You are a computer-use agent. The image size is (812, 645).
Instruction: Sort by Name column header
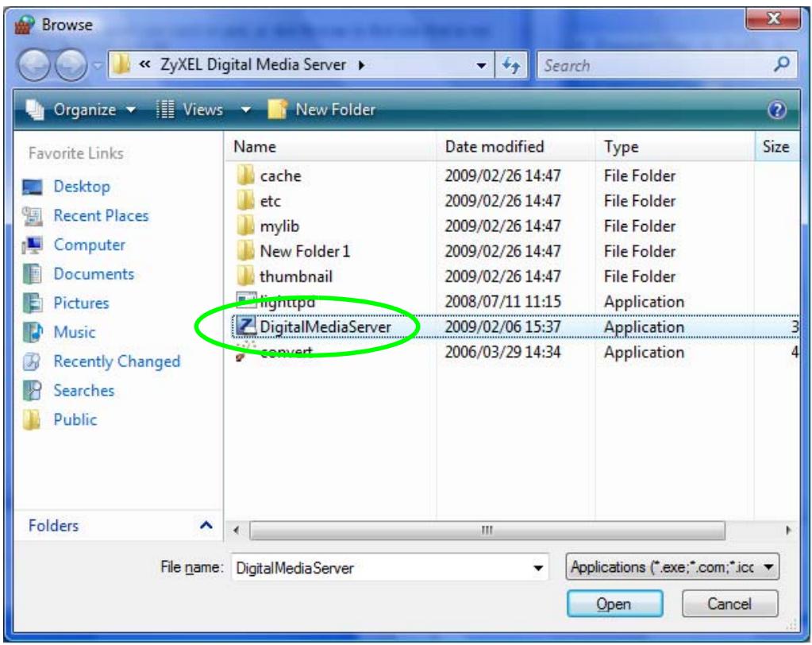tap(330, 147)
